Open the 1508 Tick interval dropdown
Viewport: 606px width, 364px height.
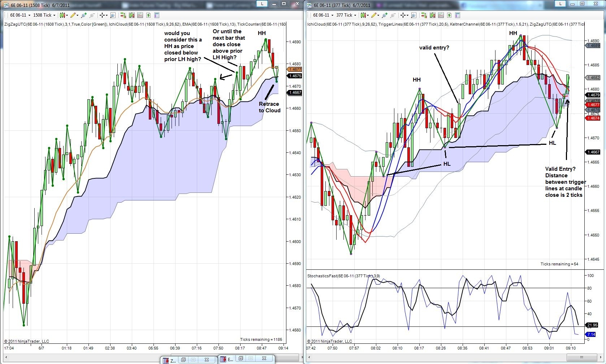[x=44, y=15]
